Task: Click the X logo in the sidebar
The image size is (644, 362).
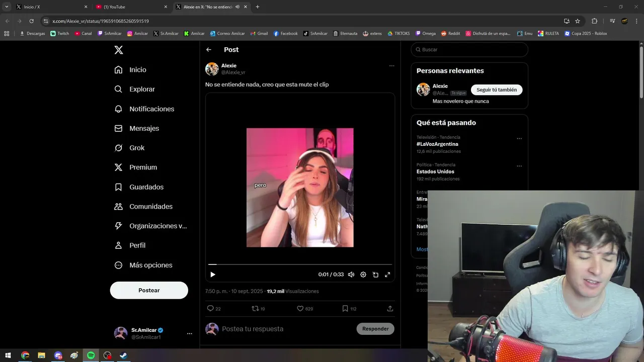Action: [119, 50]
